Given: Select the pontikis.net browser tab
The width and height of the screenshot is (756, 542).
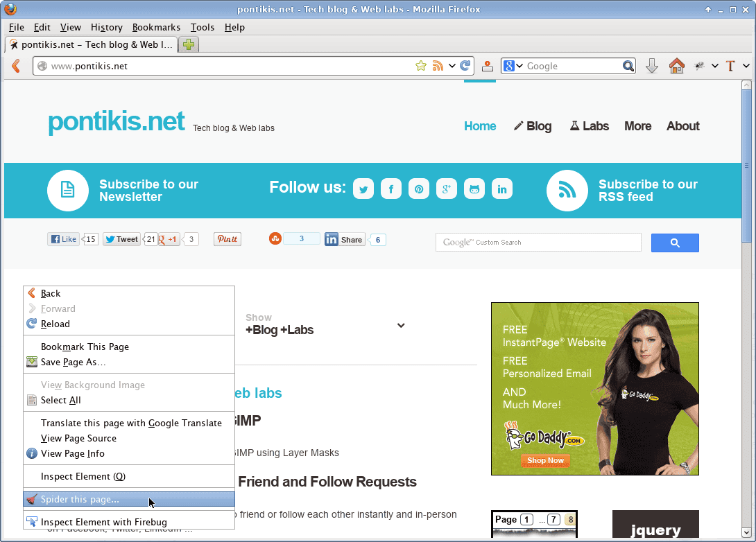Looking at the screenshot, I should (91, 44).
